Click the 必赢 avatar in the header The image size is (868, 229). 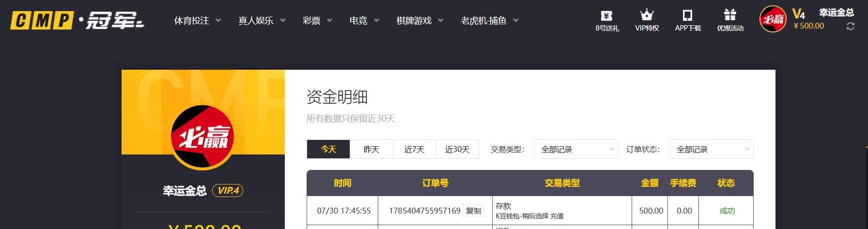click(773, 19)
